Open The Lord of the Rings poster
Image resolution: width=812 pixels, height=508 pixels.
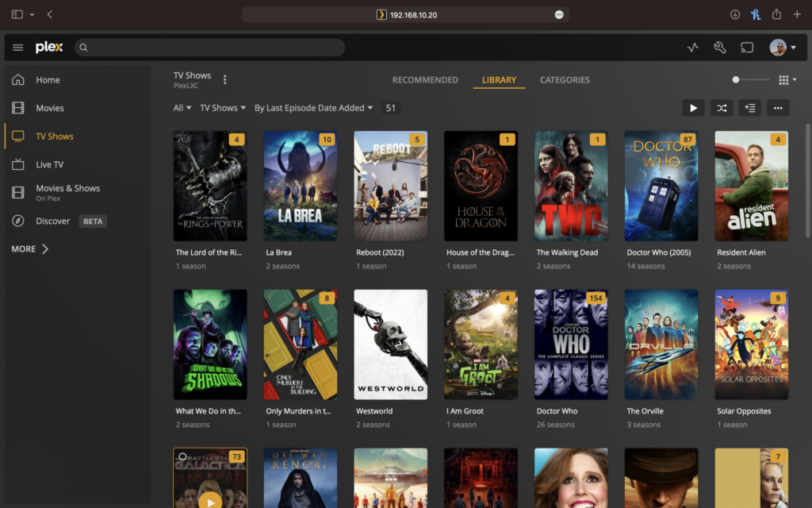pos(209,186)
